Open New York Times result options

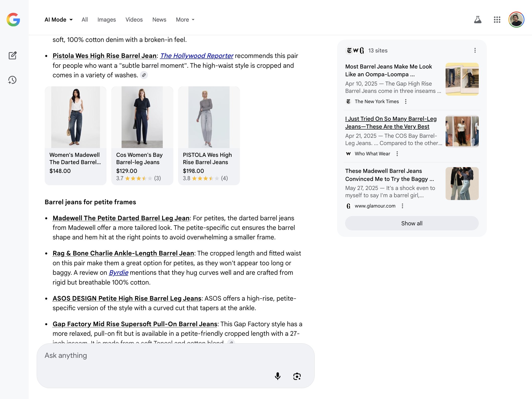[406, 101]
